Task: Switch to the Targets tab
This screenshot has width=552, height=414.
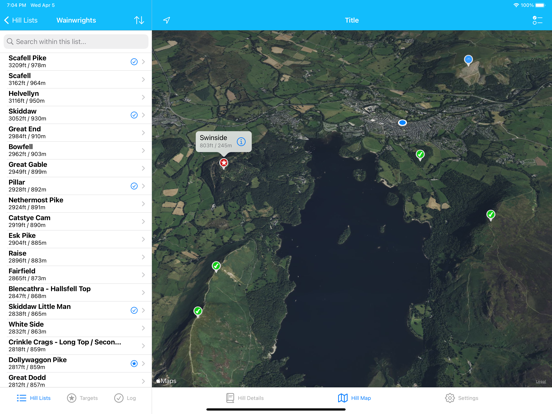Action: tap(82, 398)
